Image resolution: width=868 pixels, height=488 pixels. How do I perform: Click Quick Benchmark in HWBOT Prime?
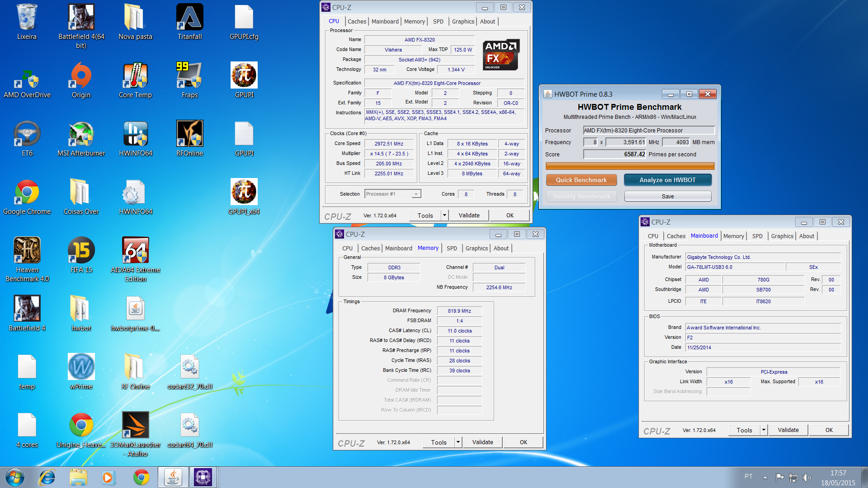click(581, 180)
